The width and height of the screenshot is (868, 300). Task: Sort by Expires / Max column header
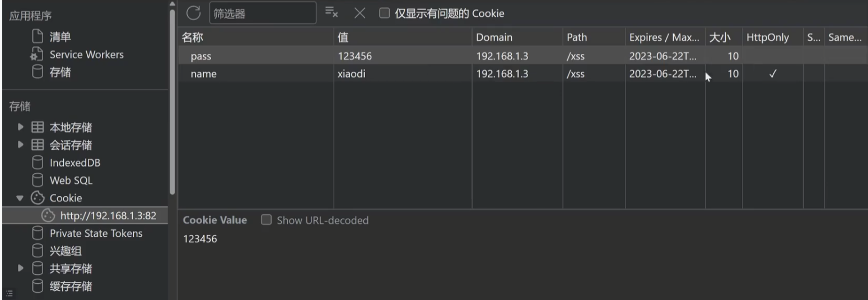tap(664, 38)
